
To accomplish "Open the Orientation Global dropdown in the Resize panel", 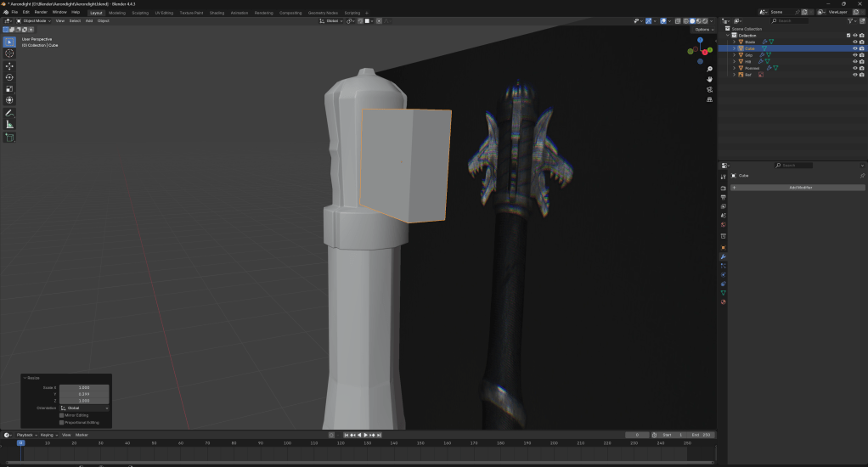I will coord(83,408).
